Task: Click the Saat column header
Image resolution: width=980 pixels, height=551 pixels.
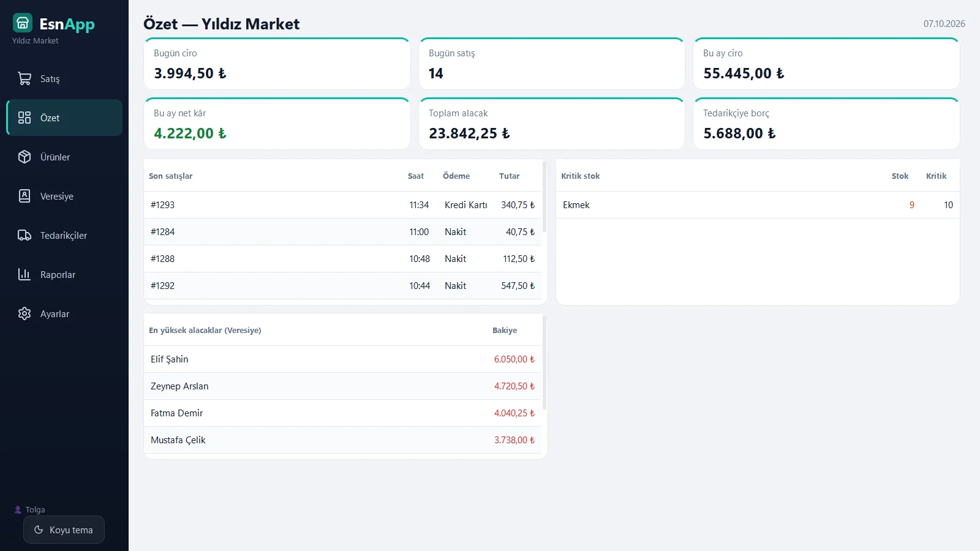Action: pyautogui.click(x=416, y=176)
